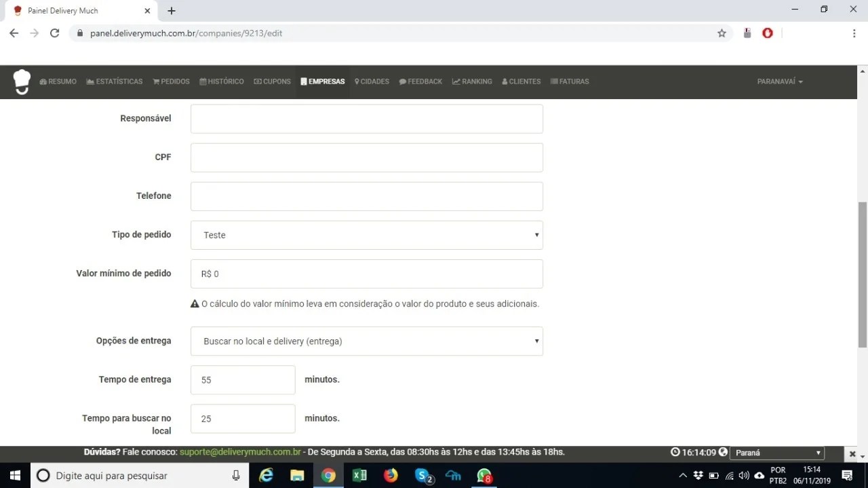
Task: Click the red Opera extension icon
Action: click(x=768, y=33)
